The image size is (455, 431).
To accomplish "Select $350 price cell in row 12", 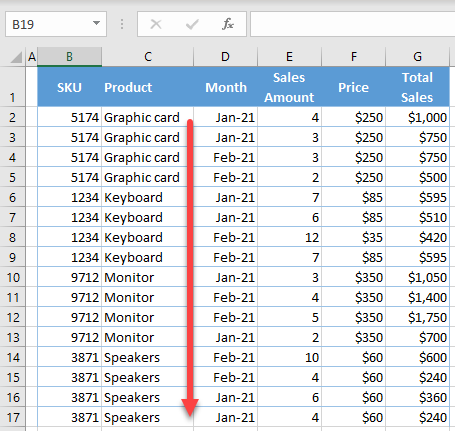I will [x=353, y=317].
